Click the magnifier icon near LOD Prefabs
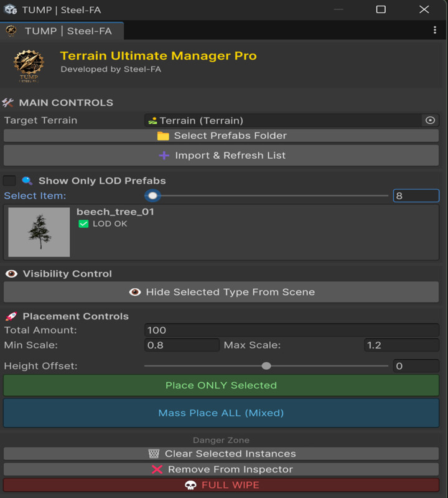This screenshot has height=498, width=448. (27, 181)
